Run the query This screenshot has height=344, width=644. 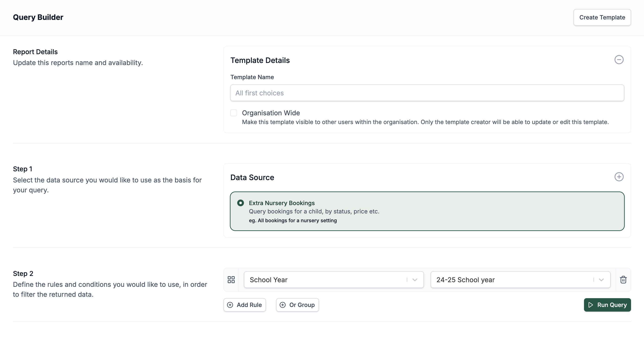607,305
